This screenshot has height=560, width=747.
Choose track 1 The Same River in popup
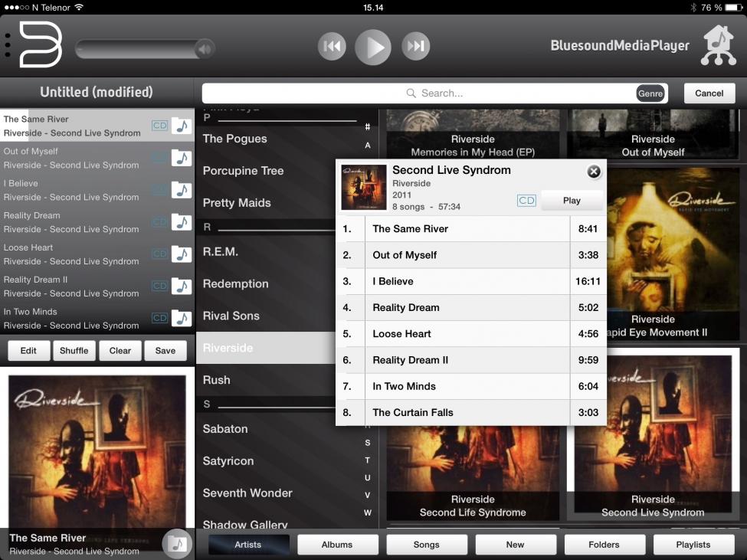[x=471, y=228]
